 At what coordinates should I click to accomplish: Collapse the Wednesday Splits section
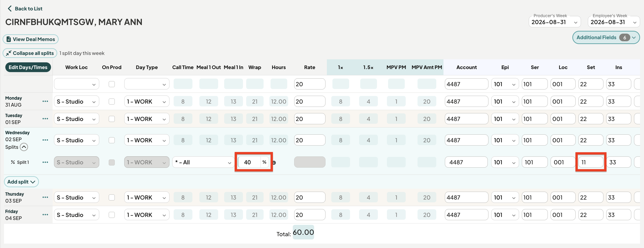[x=24, y=147]
